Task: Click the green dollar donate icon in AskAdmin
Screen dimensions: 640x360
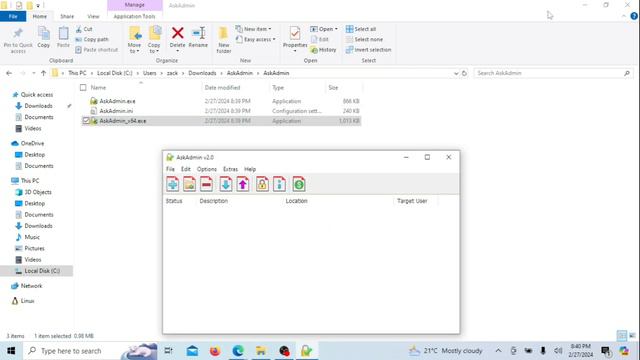Action: click(299, 184)
